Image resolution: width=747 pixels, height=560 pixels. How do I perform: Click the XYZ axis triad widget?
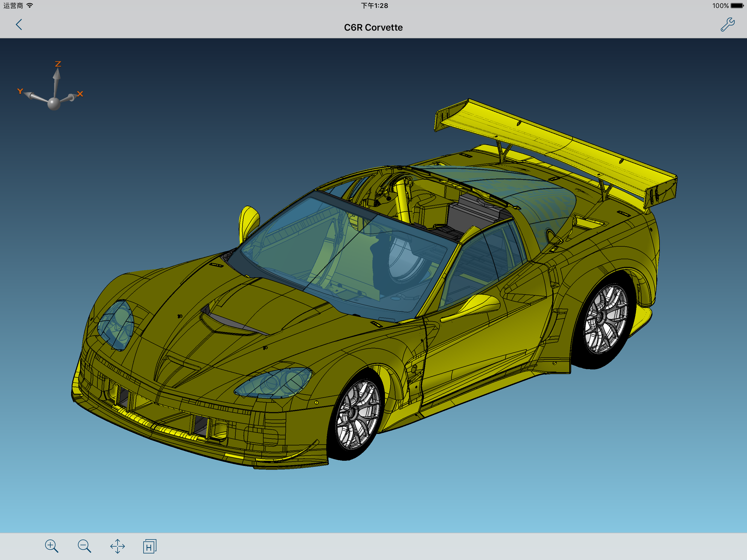pos(51,86)
